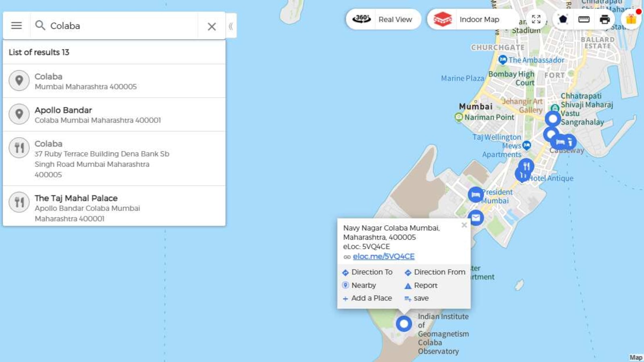This screenshot has width=644, height=362.
Task: Clear the Colaba search text
Action: 212,27
